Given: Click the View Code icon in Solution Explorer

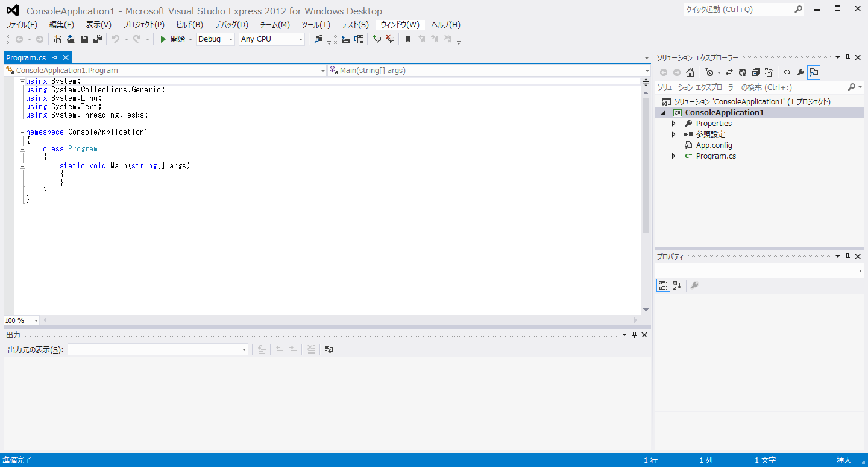Looking at the screenshot, I should [787, 72].
